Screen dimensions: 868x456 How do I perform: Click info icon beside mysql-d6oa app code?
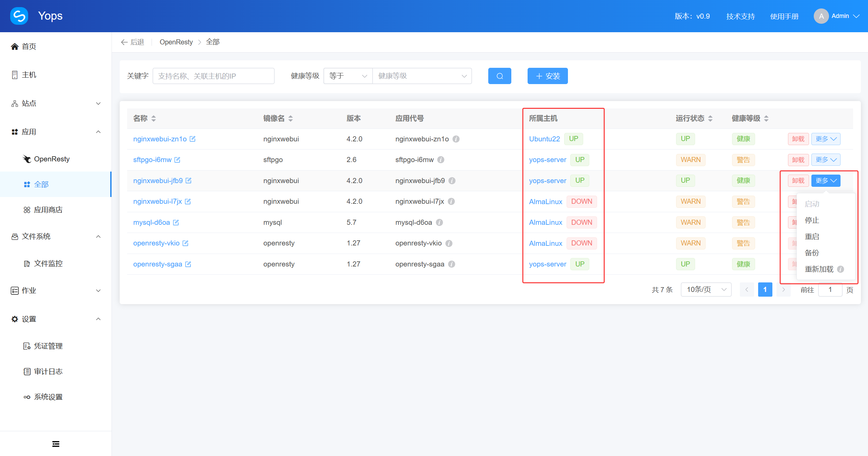[439, 222]
